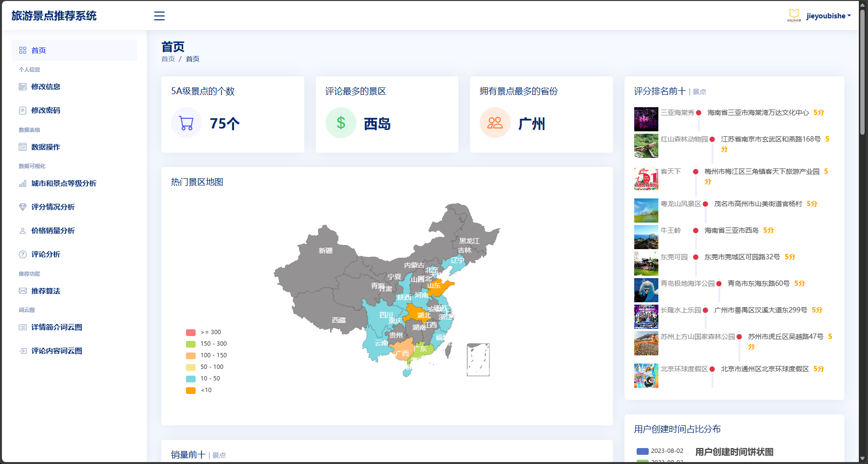This screenshot has height=464, width=868.
Task: Open 评分情况分析 menu item
Action: point(74,207)
